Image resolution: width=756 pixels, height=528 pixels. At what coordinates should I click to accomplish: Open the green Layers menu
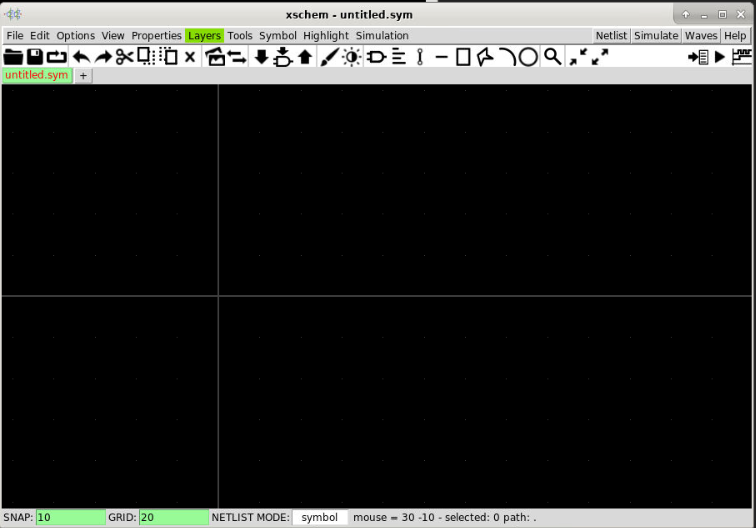click(204, 36)
